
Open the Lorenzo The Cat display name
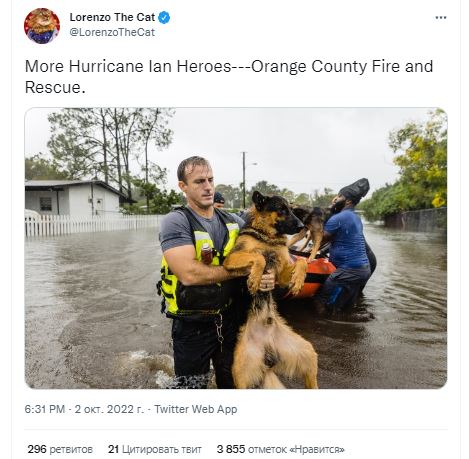tap(112, 17)
